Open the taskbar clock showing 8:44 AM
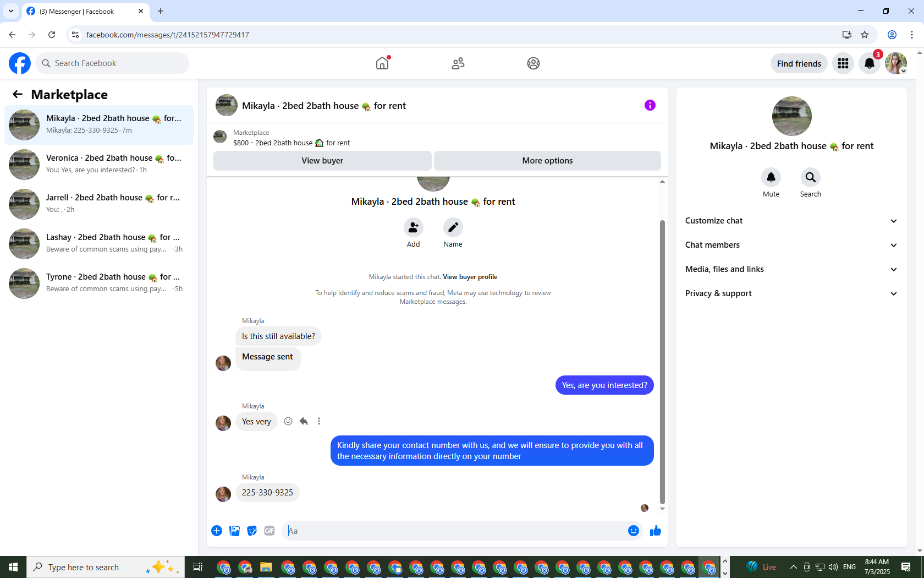924x578 pixels. point(877,567)
